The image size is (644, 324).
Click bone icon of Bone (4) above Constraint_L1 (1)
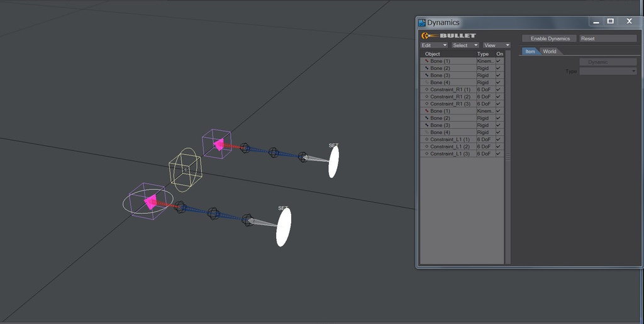click(427, 132)
